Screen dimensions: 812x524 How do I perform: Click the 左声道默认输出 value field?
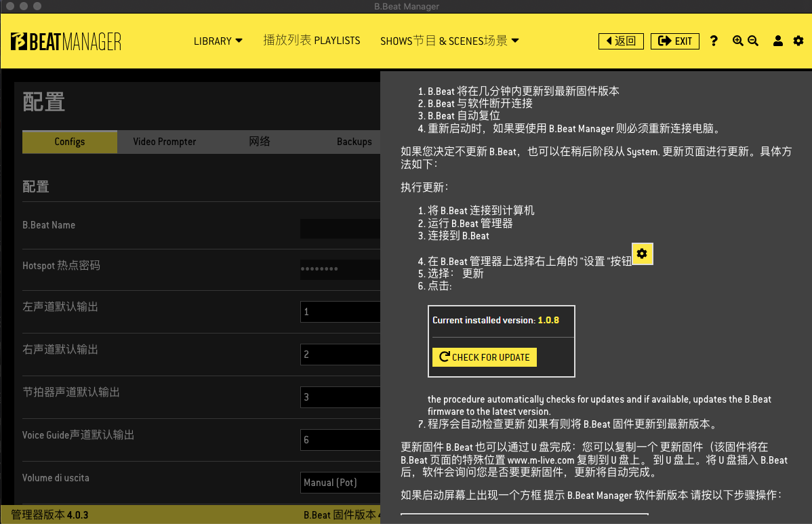(x=340, y=312)
